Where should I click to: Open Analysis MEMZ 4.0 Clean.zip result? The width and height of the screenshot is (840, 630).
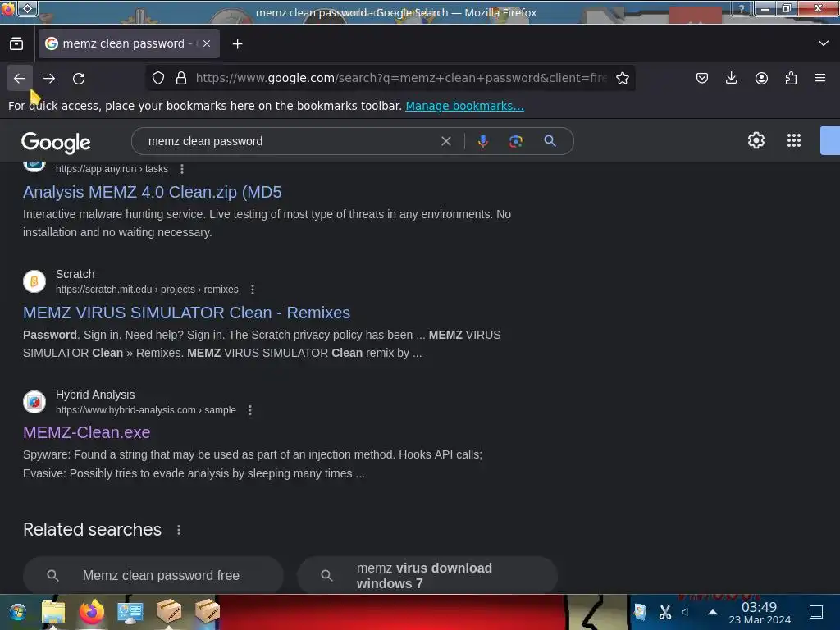(x=152, y=192)
